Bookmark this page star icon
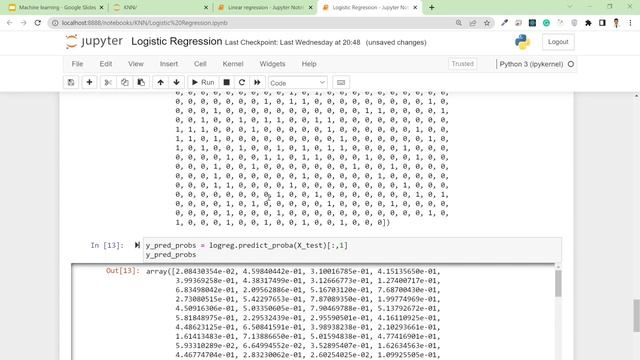 [487, 23]
